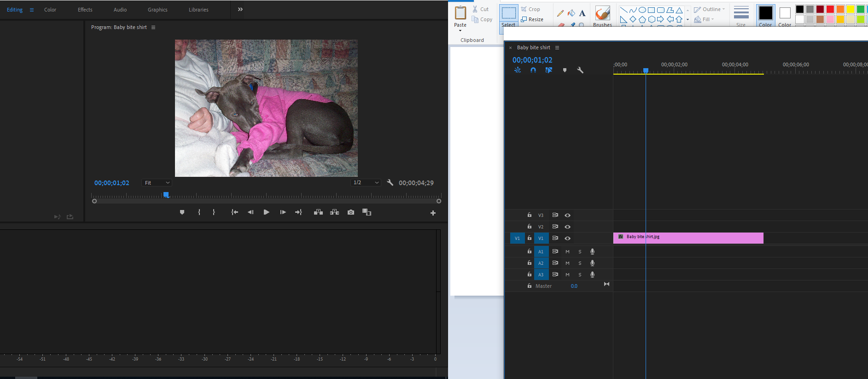Toggle insert sequences as nests in timeline
The width and height of the screenshot is (868, 379).
click(518, 70)
